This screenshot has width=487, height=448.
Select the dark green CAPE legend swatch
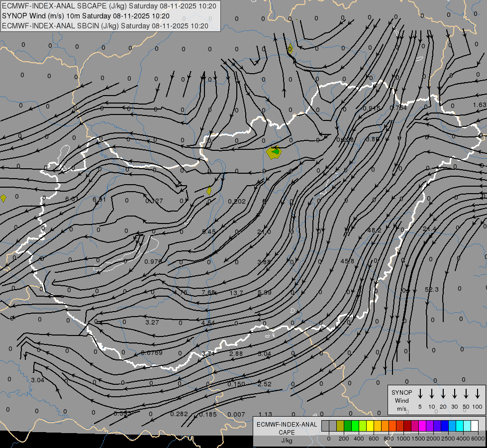[348, 426]
